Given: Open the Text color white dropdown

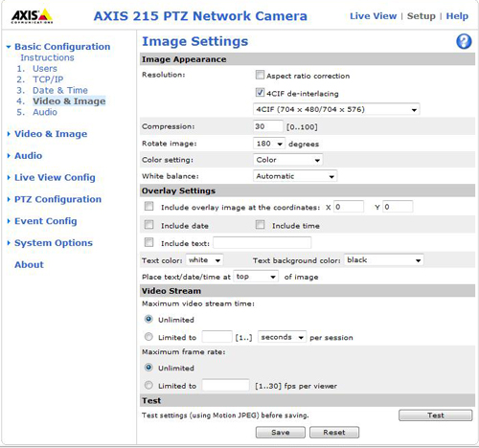Looking at the screenshot, I should [x=204, y=260].
